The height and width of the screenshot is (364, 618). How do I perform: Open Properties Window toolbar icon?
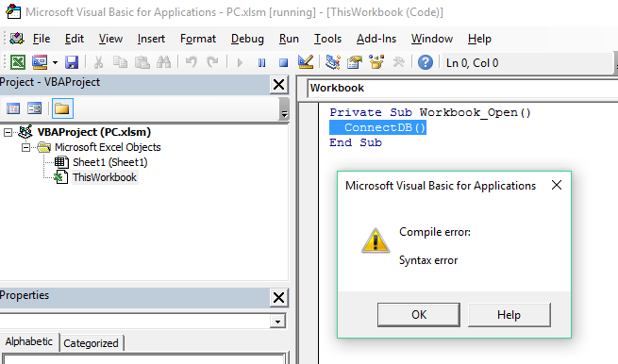pyautogui.click(x=355, y=62)
